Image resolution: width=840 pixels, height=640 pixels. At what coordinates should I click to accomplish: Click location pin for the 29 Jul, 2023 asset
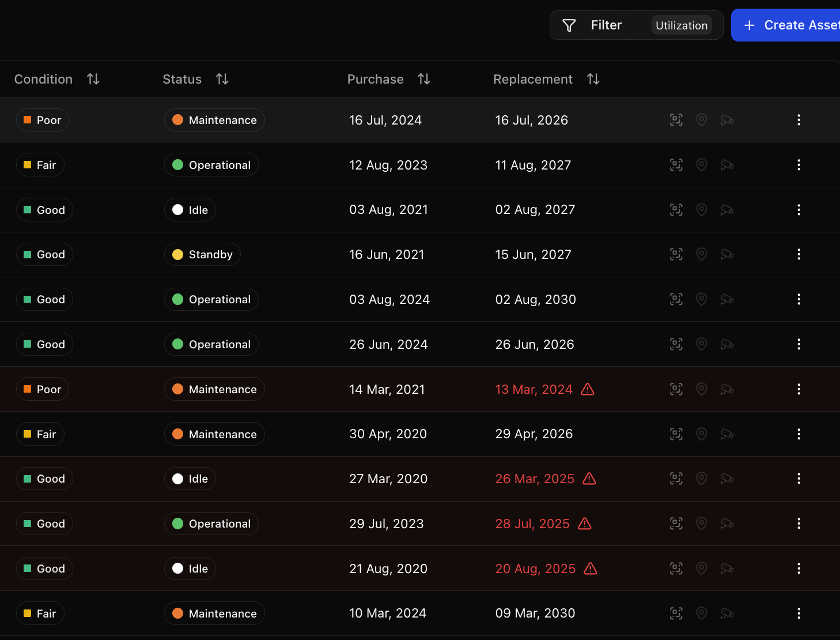point(701,524)
